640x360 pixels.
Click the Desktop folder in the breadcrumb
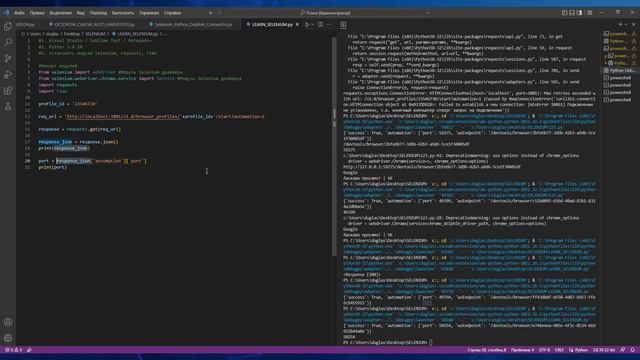pyautogui.click(x=72, y=34)
